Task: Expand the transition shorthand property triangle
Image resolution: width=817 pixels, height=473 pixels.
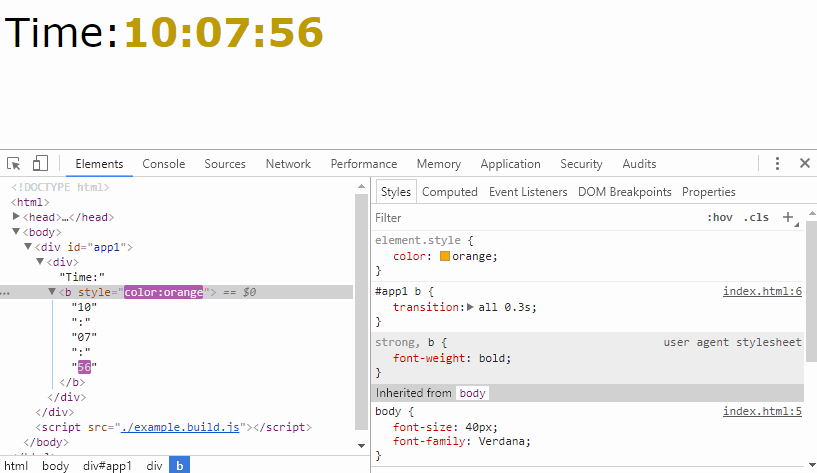Action: [470, 307]
